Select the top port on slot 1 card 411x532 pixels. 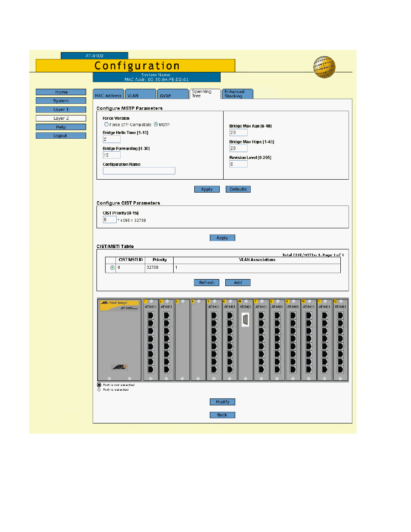coord(150,315)
